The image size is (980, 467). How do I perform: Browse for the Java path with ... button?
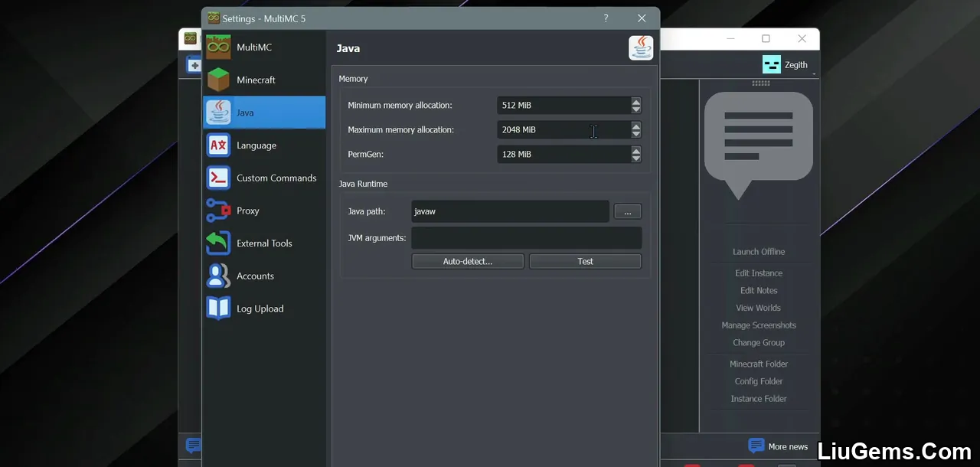pos(628,211)
